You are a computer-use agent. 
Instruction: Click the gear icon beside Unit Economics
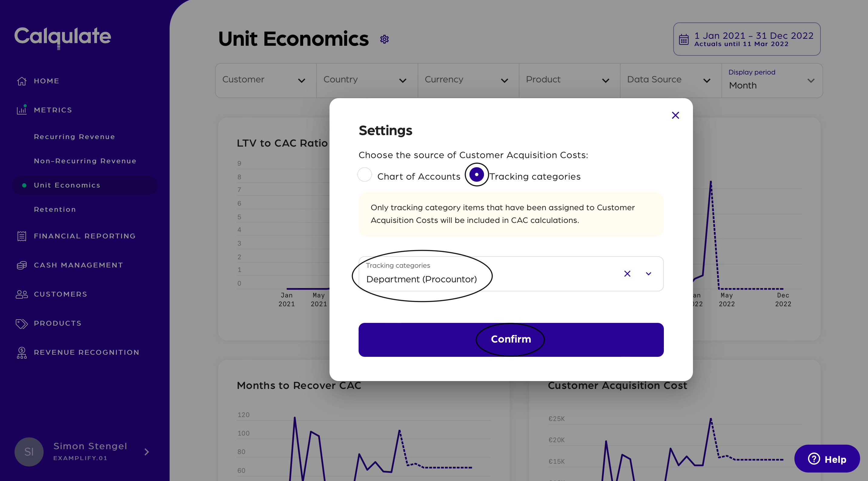point(384,39)
